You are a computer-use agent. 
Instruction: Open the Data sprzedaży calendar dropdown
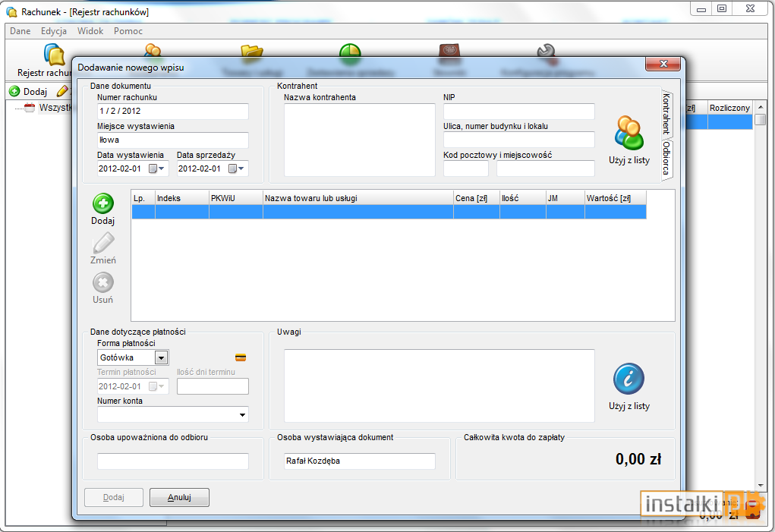coord(237,169)
